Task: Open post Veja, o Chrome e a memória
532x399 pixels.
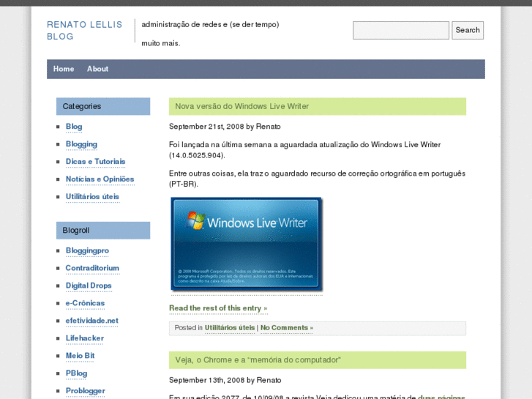Action: coord(258,360)
